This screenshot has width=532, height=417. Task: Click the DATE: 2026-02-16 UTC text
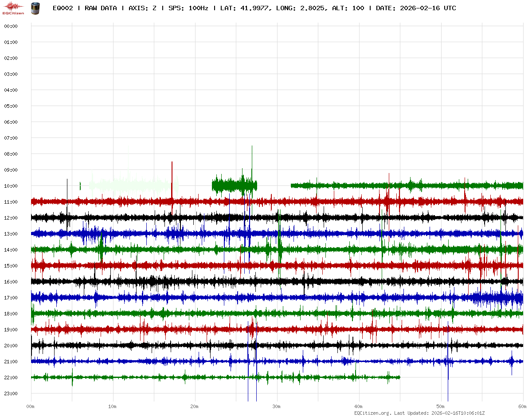pos(416,8)
